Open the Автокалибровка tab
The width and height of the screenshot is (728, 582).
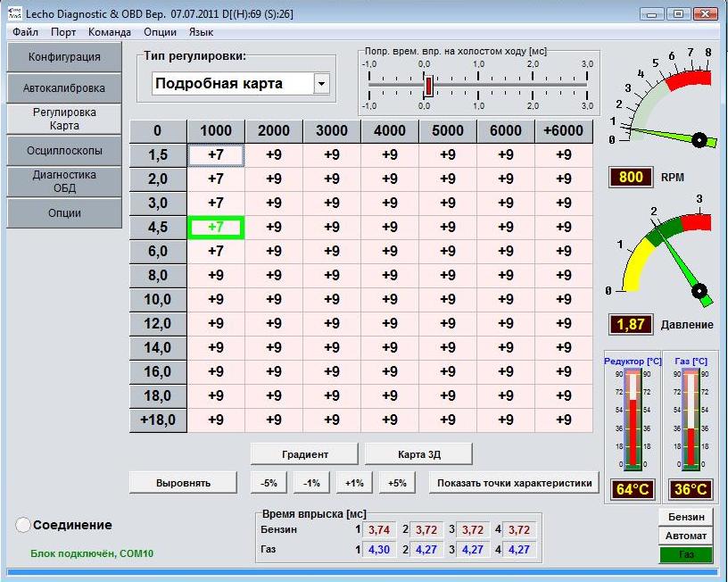click(64, 88)
